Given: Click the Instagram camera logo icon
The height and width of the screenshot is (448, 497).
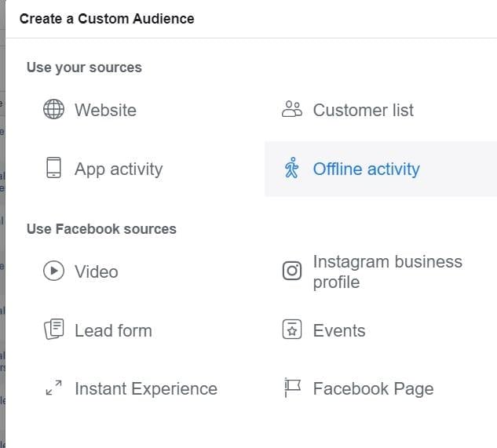Looking at the screenshot, I should tap(292, 271).
